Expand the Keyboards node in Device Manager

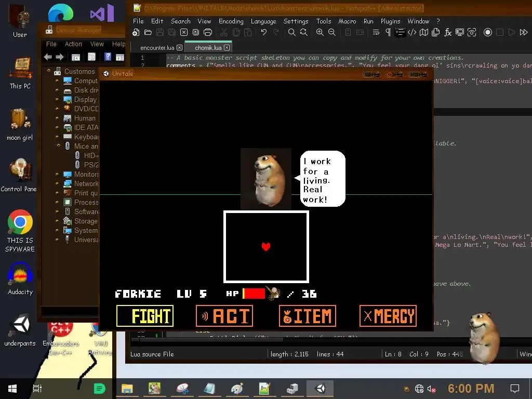57,137
